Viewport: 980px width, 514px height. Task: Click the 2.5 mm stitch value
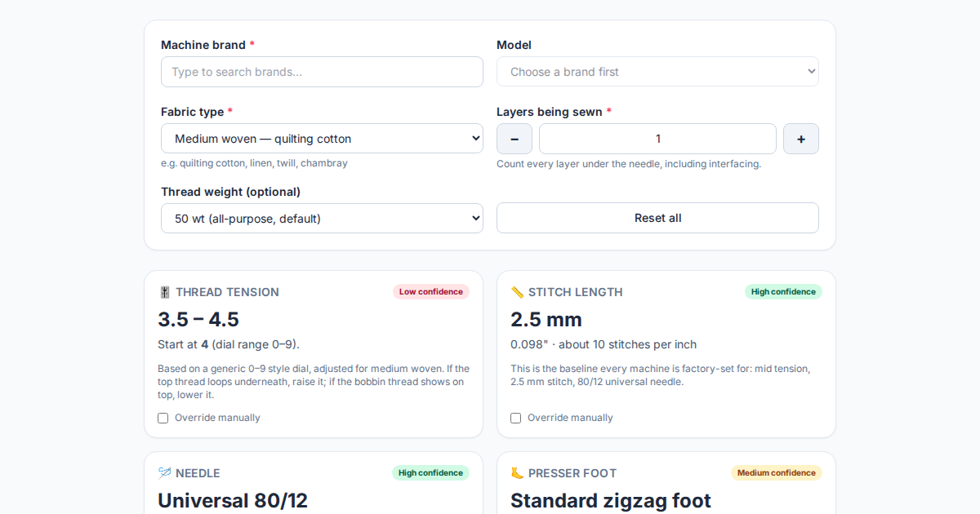click(x=546, y=319)
